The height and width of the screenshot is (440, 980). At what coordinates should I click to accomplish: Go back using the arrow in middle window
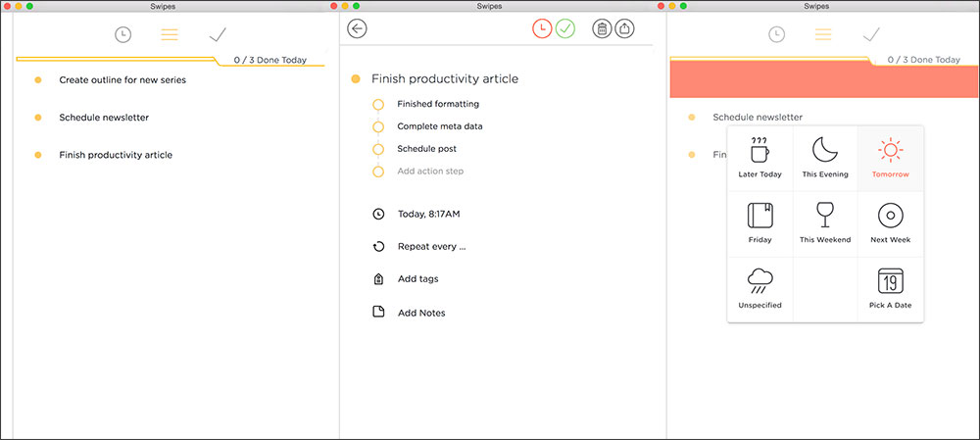pyautogui.click(x=357, y=28)
